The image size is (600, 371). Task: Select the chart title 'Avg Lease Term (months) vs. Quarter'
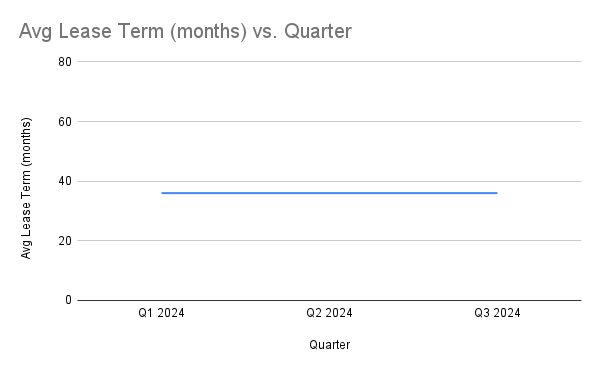pos(185,31)
